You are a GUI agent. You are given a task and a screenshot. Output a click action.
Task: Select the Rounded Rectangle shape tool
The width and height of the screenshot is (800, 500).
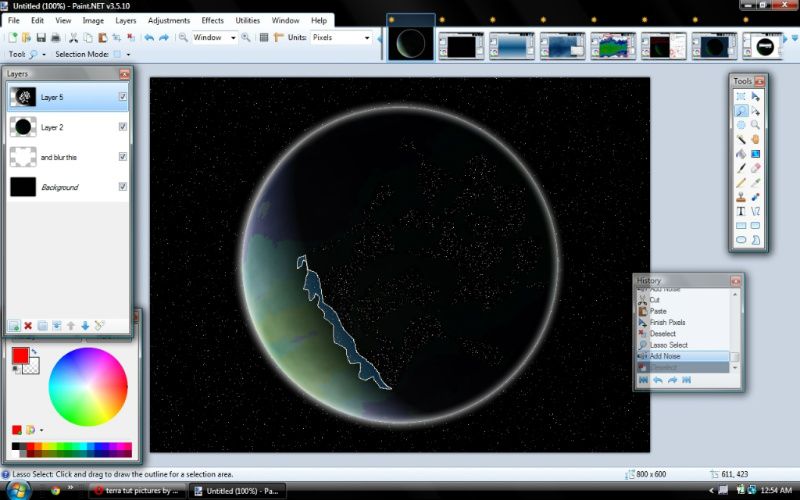coord(756,226)
